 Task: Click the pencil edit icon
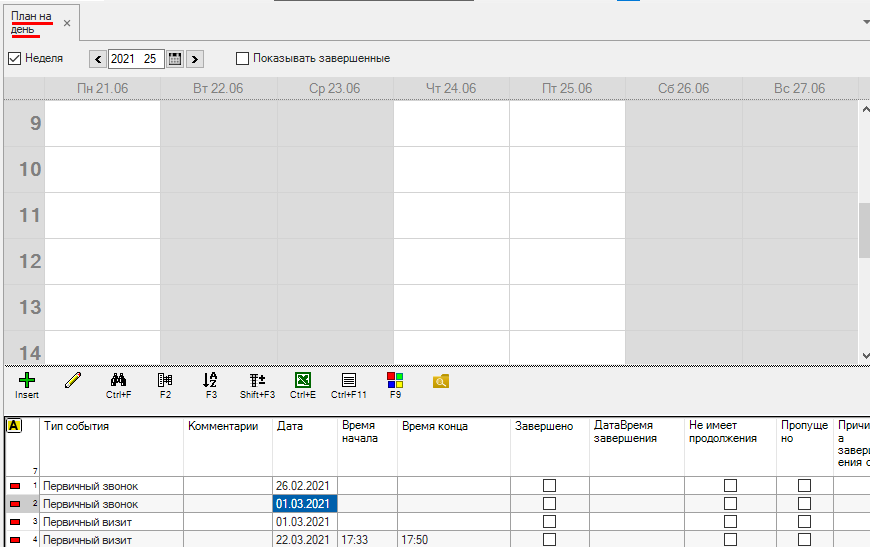click(x=72, y=380)
